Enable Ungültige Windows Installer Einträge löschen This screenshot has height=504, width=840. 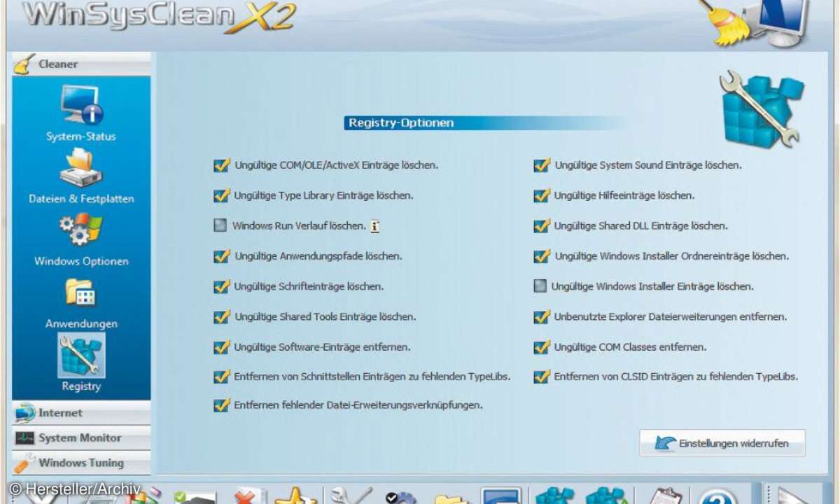pyautogui.click(x=540, y=286)
